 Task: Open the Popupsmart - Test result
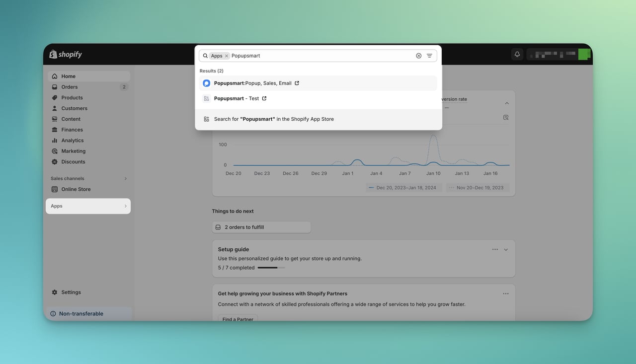point(318,98)
